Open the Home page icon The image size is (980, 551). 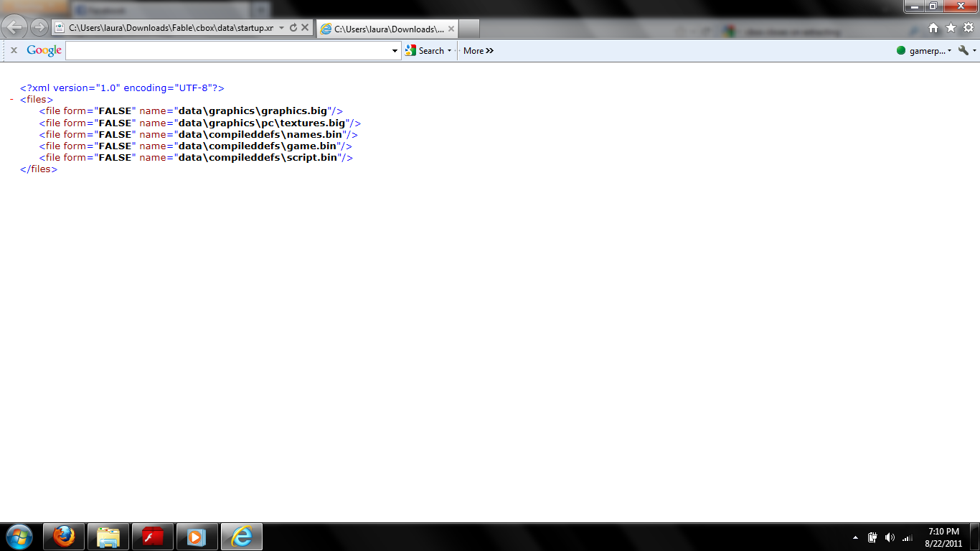[x=933, y=28]
